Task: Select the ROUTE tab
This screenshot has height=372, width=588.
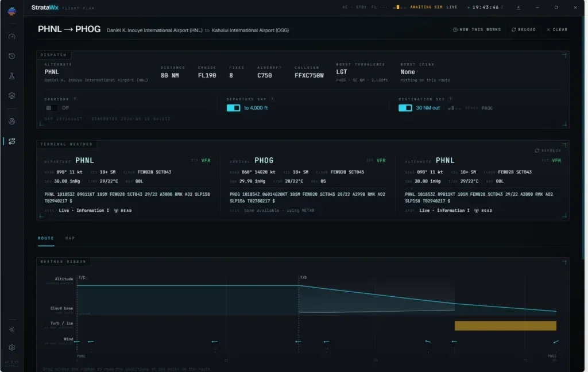Action: [46, 238]
